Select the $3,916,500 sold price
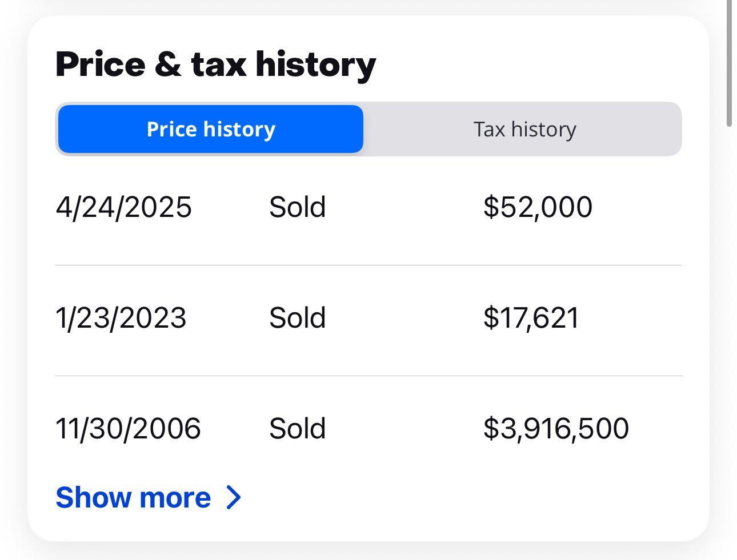This screenshot has width=737, height=560. click(x=556, y=428)
